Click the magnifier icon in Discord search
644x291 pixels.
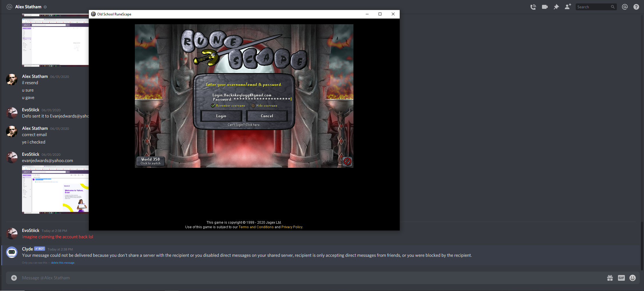coord(613,7)
